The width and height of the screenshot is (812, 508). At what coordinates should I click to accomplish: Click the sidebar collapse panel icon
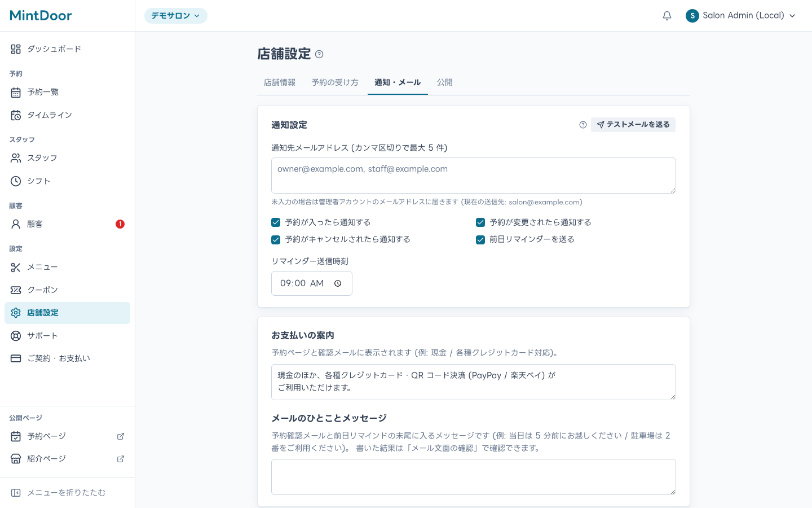16,493
